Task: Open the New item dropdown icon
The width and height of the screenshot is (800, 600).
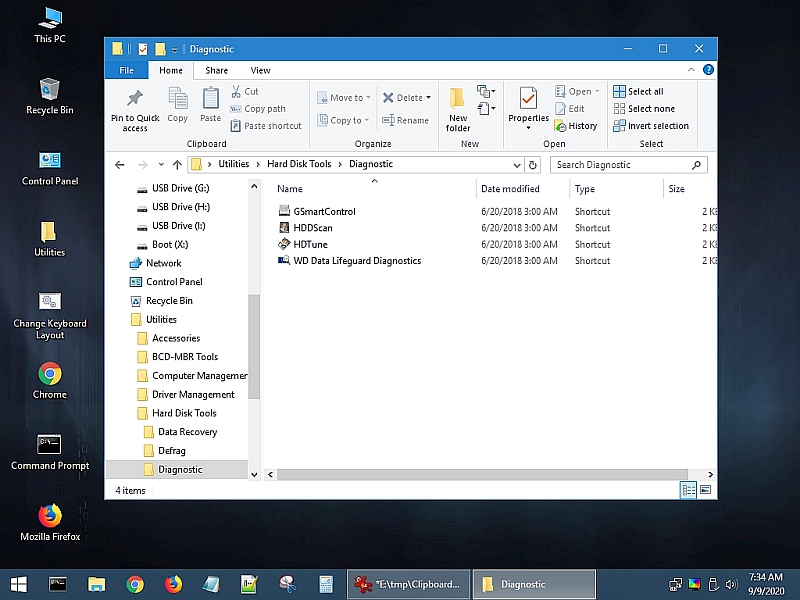Action: pos(486,91)
